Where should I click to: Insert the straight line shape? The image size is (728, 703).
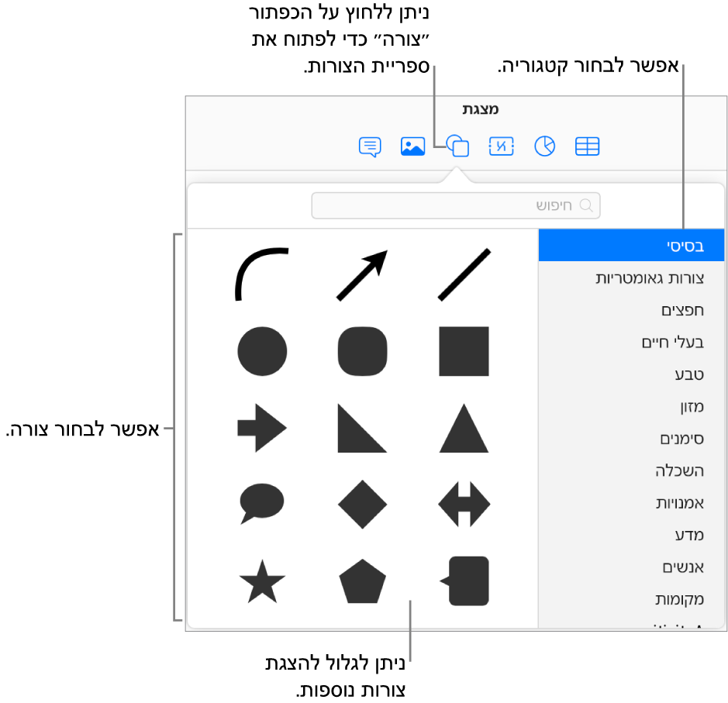pyautogui.click(x=464, y=274)
